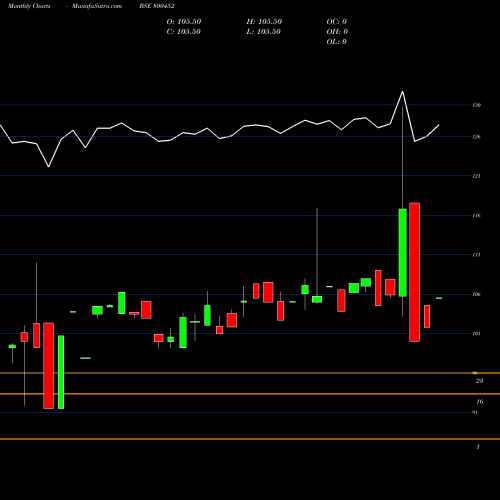Click the tallest red candle near chart end
This screenshot has height=500, width=500.
(415, 272)
